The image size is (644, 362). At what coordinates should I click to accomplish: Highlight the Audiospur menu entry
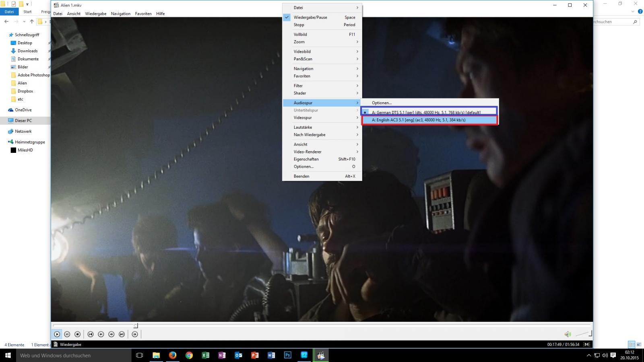[x=322, y=103]
